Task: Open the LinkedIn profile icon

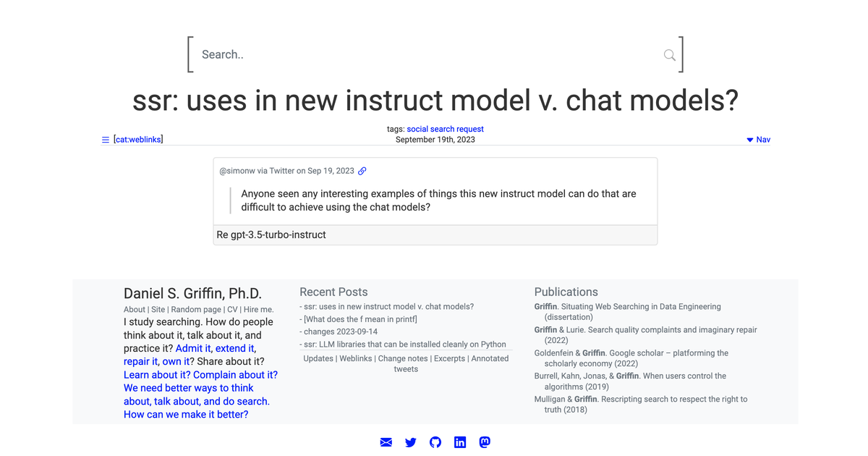Action: pyautogui.click(x=459, y=442)
